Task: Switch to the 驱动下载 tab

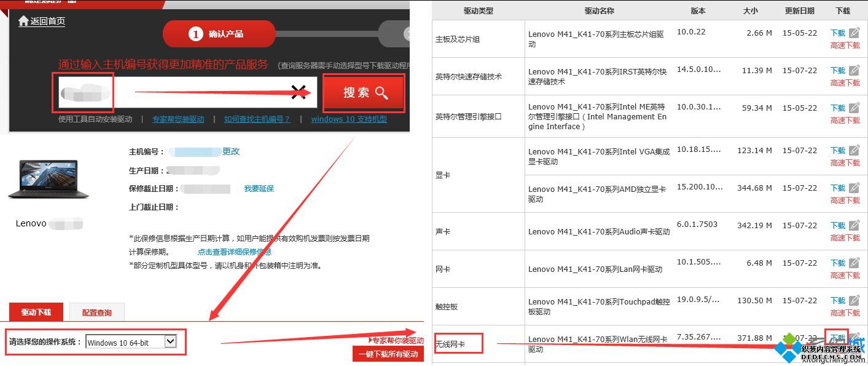Action: tap(36, 312)
